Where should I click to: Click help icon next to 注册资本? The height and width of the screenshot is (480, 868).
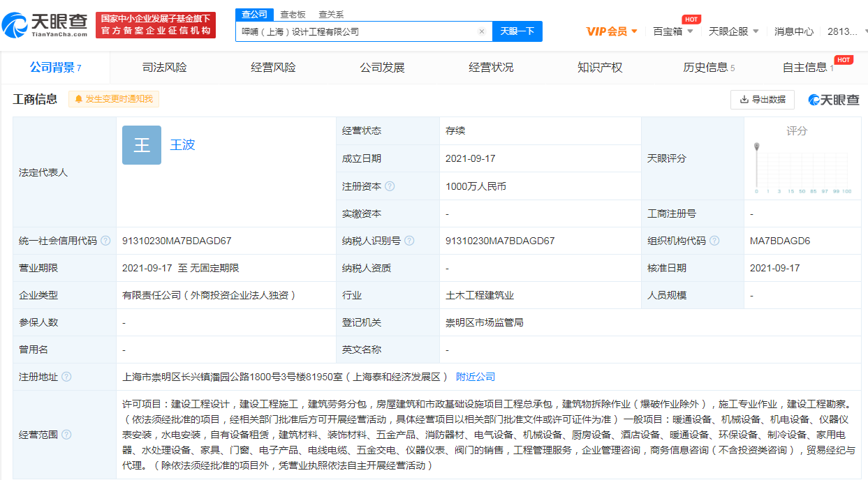coord(390,186)
